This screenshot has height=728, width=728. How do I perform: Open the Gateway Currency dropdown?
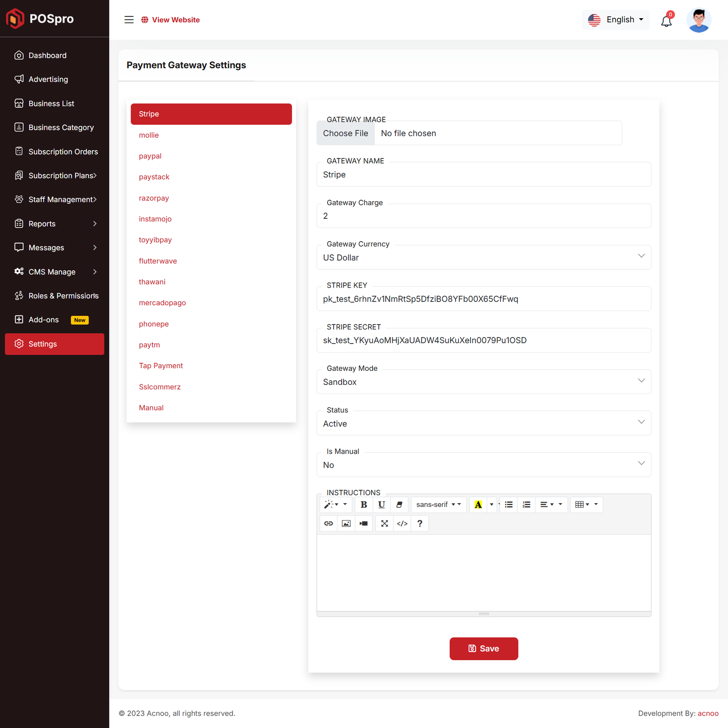483,258
